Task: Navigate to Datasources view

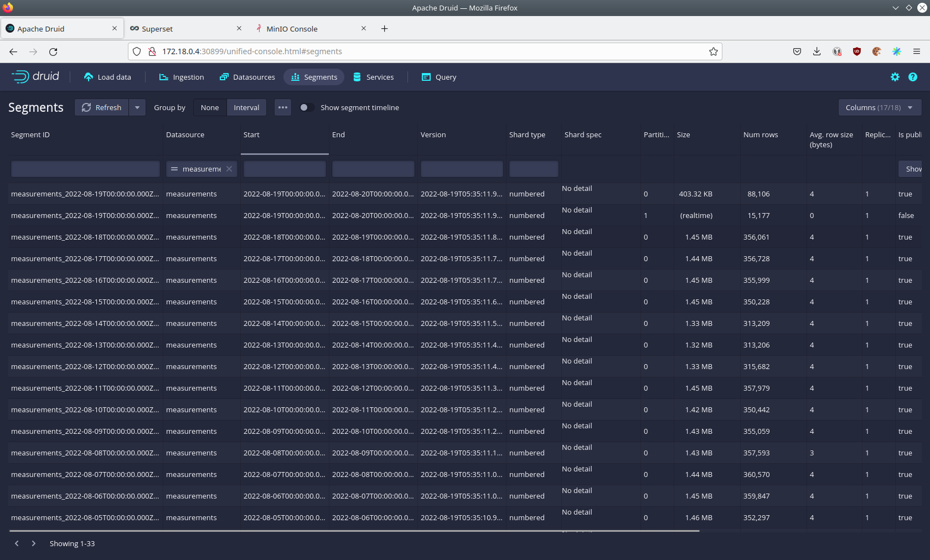Action: click(x=247, y=77)
